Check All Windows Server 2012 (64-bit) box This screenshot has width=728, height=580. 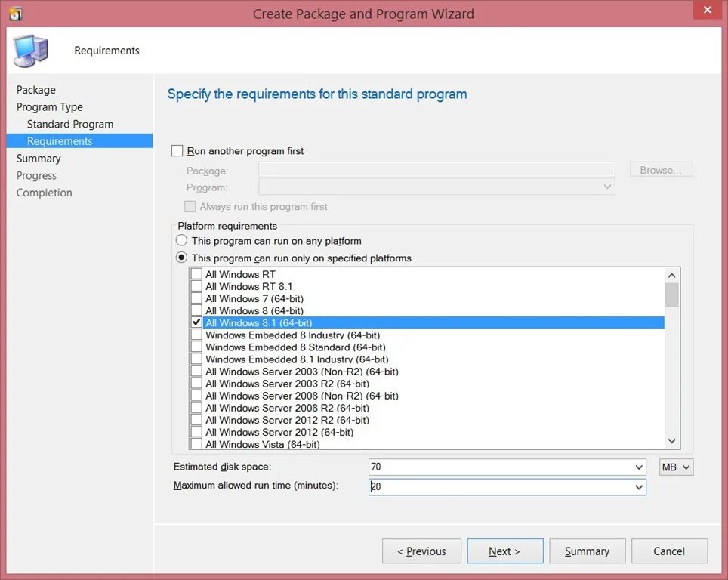pos(196,431)
